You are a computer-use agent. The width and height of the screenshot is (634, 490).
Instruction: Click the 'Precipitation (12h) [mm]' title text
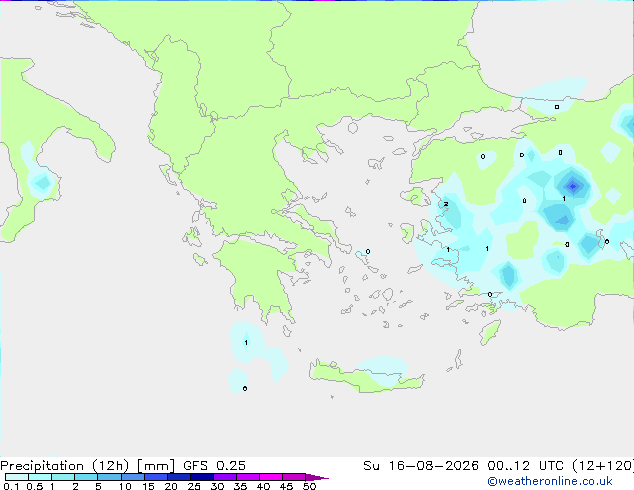[87, 466]
